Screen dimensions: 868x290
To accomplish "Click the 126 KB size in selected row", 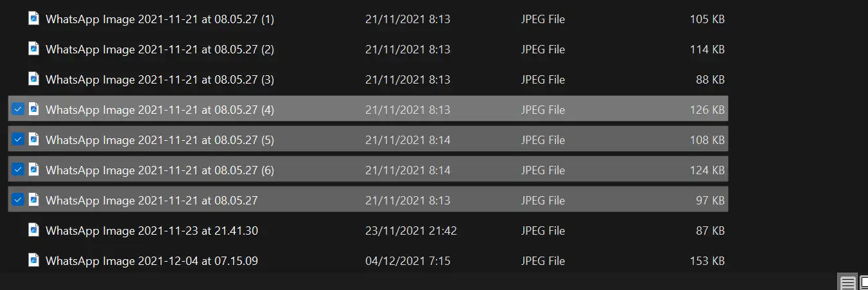I will (x=707, y=110).
